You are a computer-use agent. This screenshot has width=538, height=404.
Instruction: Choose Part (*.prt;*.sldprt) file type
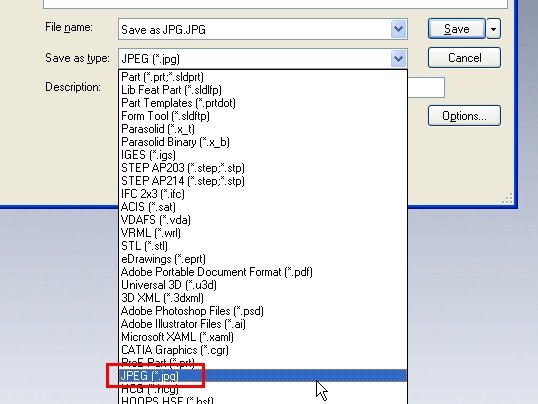263,77
